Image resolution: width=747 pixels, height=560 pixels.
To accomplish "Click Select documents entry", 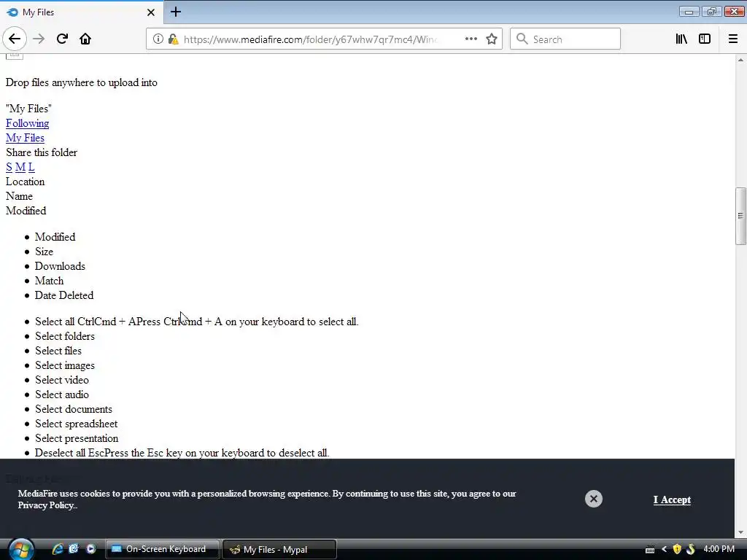I will click(x=74, y=409).
